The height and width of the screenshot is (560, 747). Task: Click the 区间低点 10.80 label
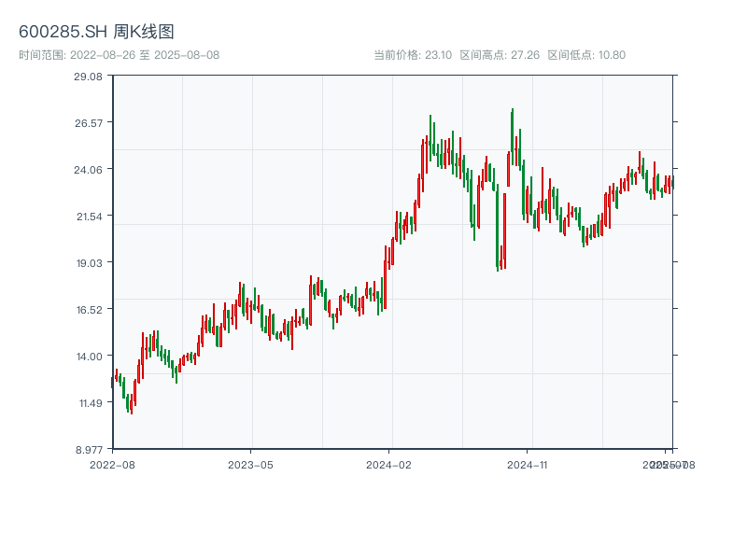[586, 55]
